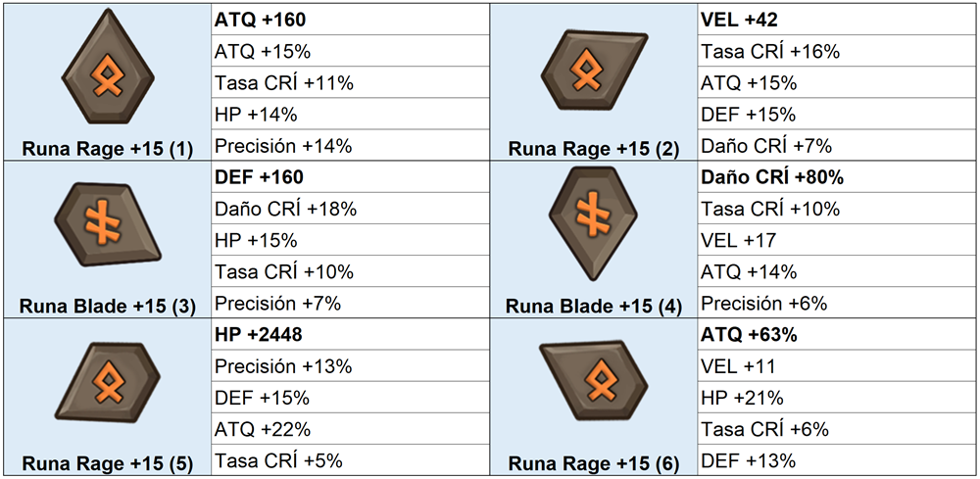Click the Runa Rage +15 (5) rune icon
This screenshot has width=980, height=479.
click(108, 384)
